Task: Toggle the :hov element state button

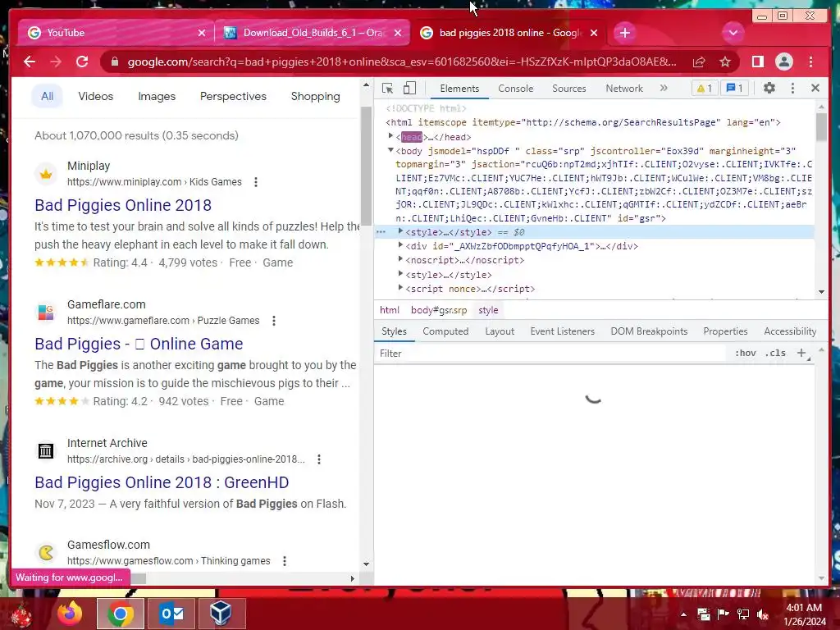Action: [x=745, y=353]
